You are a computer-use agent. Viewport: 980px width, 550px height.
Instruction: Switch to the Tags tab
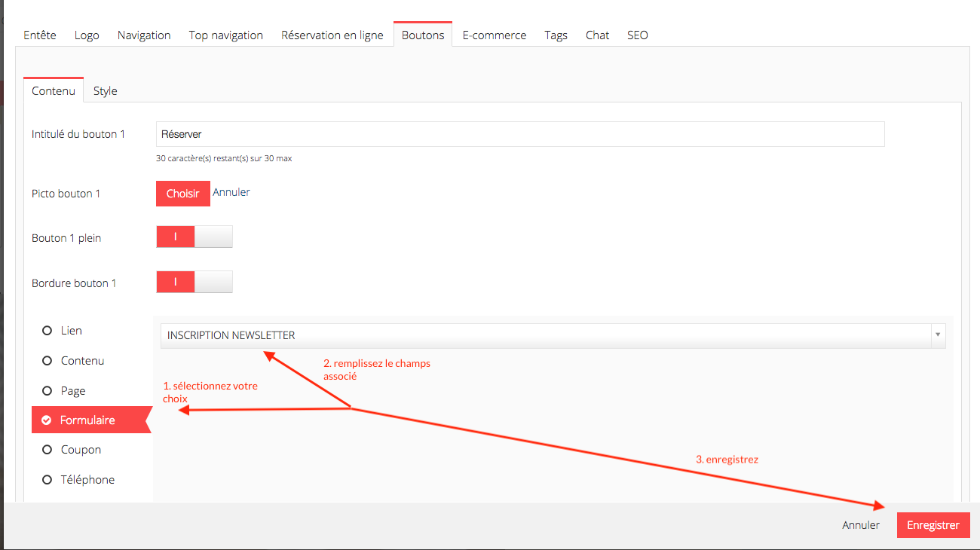pyautogui.click(x=556, y=35)
